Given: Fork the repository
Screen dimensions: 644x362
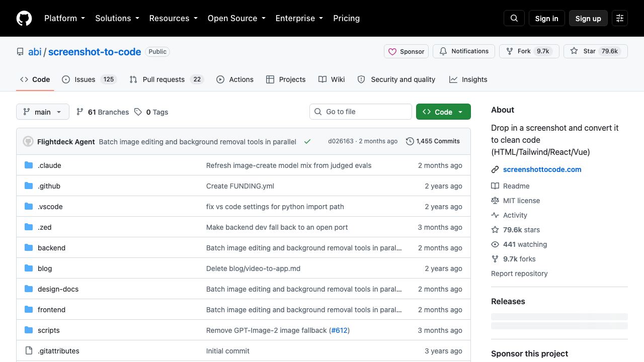Looking at the screenshot, I should (x=529, y=51).
